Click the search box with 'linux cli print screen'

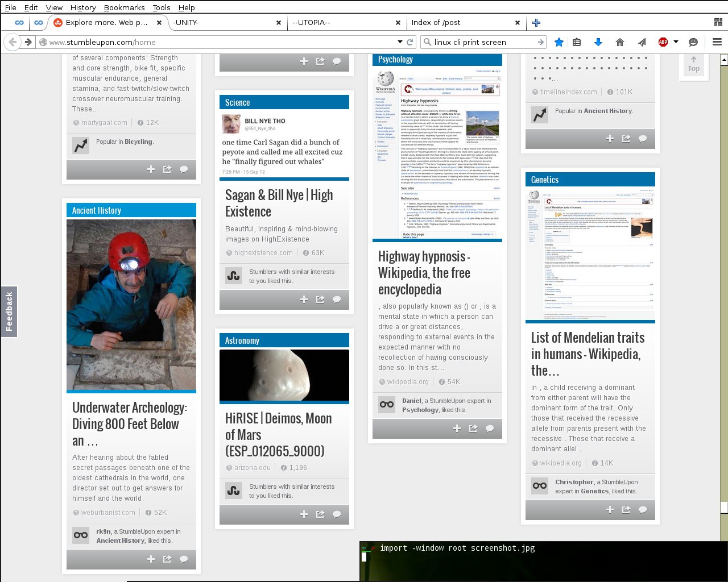483,42
